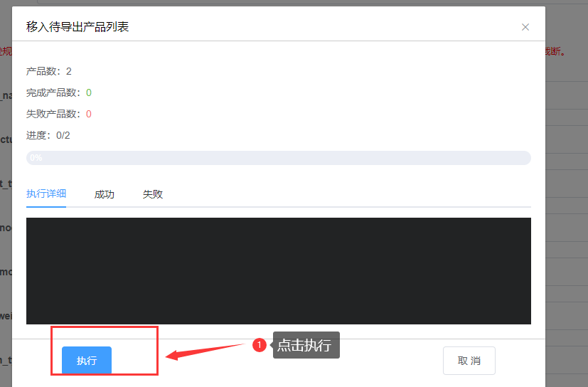Click the 0% progress bar
Screen dimensions: 588x387
pyautogui.click(x=279, y=158)
